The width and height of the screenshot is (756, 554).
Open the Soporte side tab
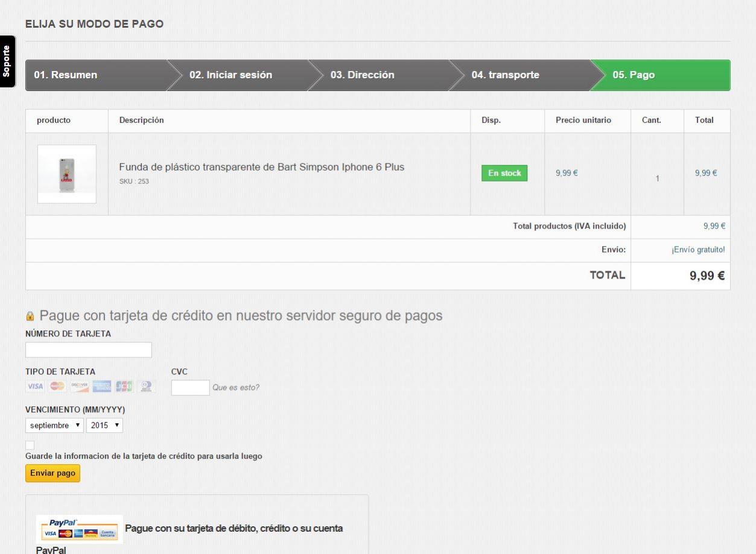pyautogui.click(x=7, y=61)
